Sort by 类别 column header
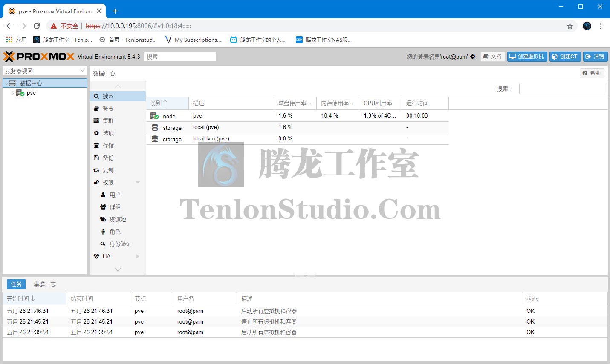Viewport: 610px width, 364px height. click(x=168, y=103)
